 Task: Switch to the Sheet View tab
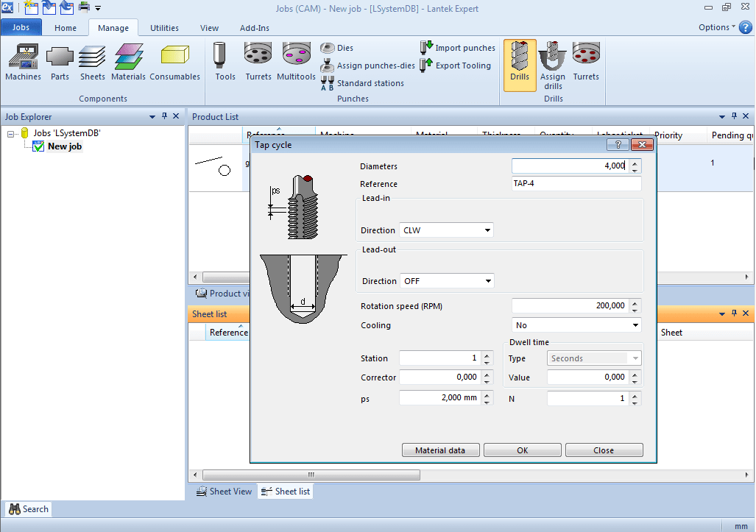(225, 491)
